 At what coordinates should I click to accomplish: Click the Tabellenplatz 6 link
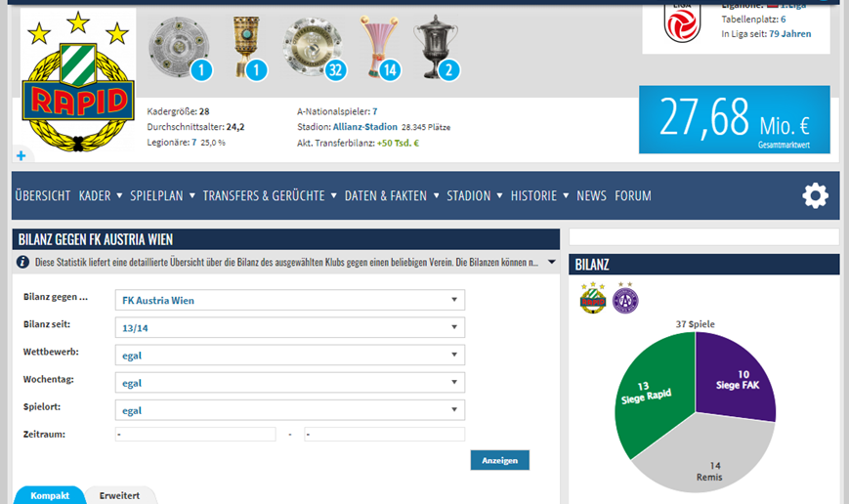783,19
